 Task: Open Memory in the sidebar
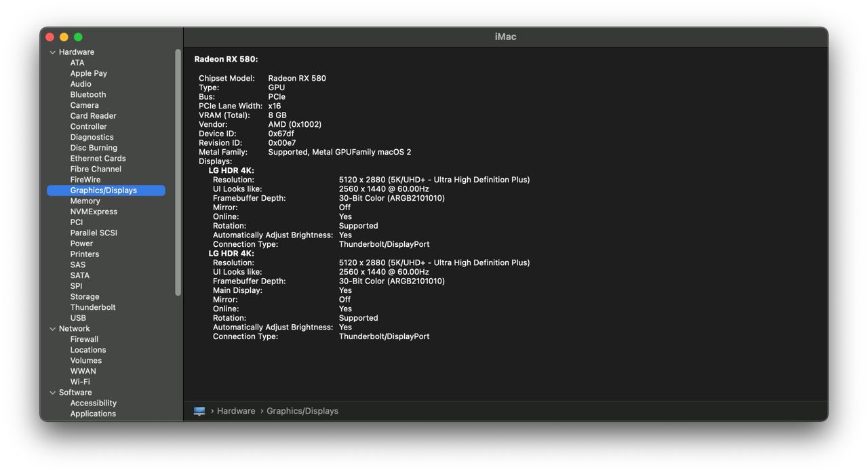pos(85,201)
